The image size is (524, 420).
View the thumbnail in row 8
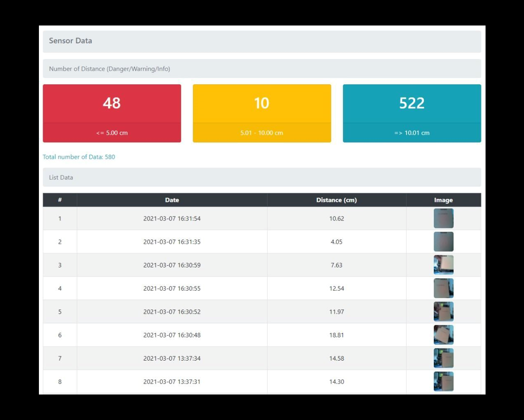(443, 382)
